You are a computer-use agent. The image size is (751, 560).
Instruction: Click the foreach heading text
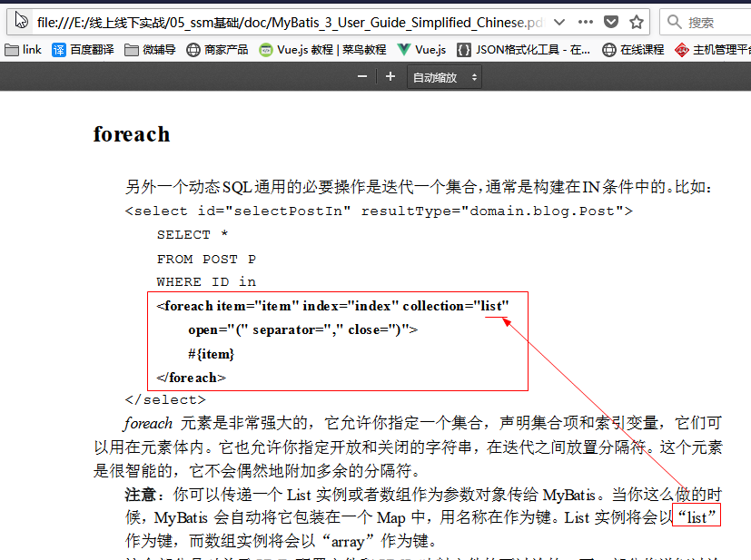coord(132,134)
